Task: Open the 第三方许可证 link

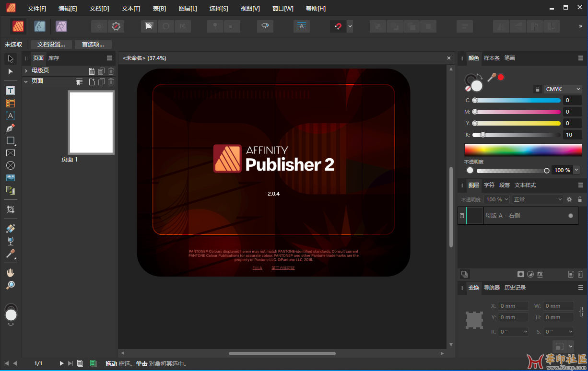Action: coord(283,268)
